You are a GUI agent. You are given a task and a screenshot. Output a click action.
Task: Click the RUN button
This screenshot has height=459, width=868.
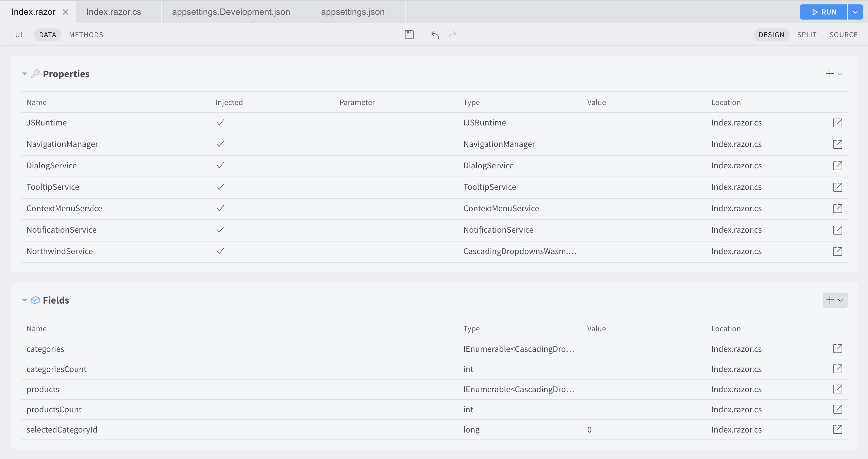823,12
